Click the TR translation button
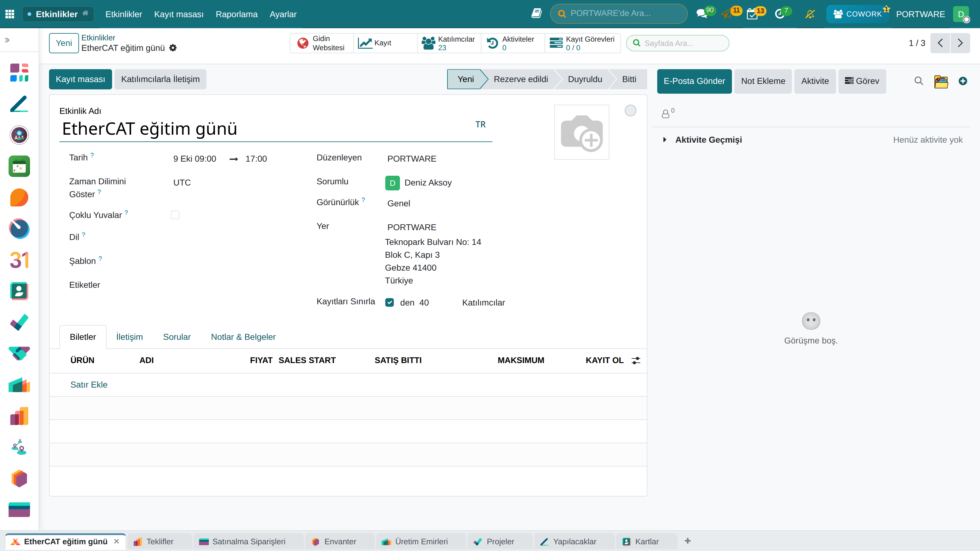 point(481,124)
